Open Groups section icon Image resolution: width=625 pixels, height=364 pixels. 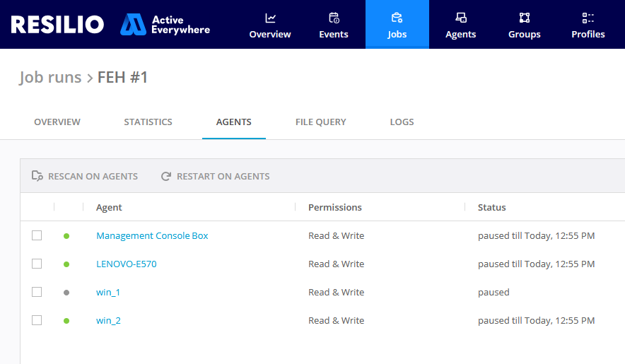pyautogui.click(x=524, y=18)
